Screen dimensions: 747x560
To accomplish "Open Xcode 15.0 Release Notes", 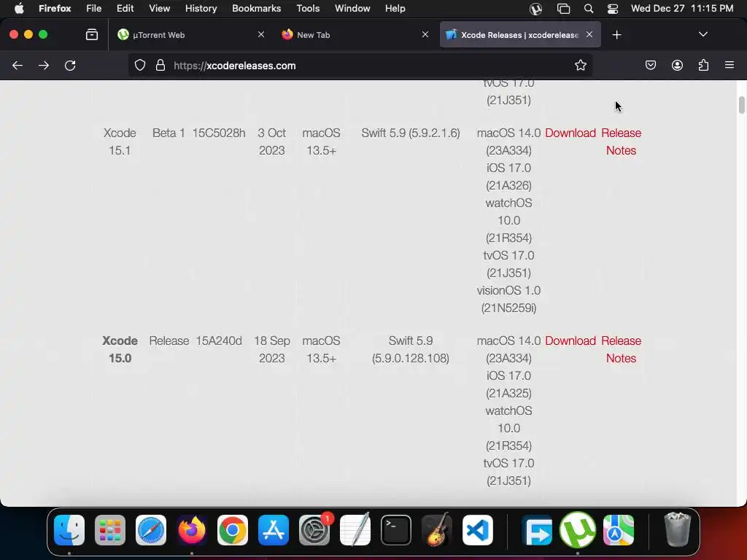I will [x=621, y=349].
